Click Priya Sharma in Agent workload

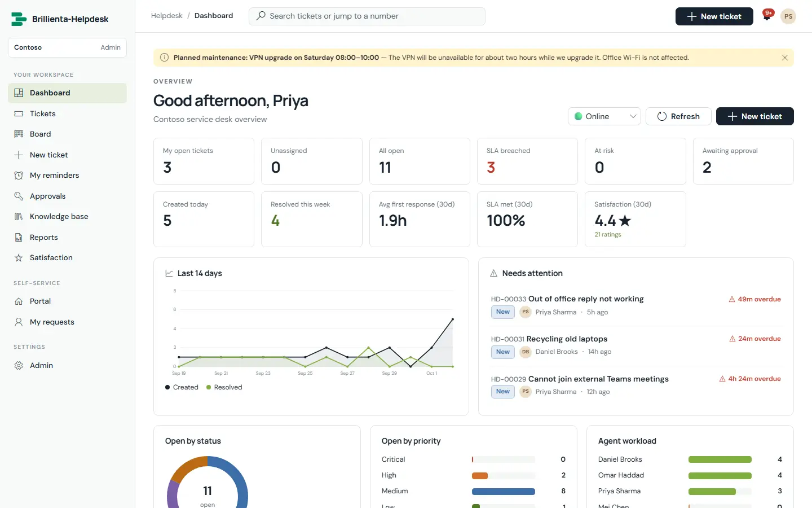619,491
